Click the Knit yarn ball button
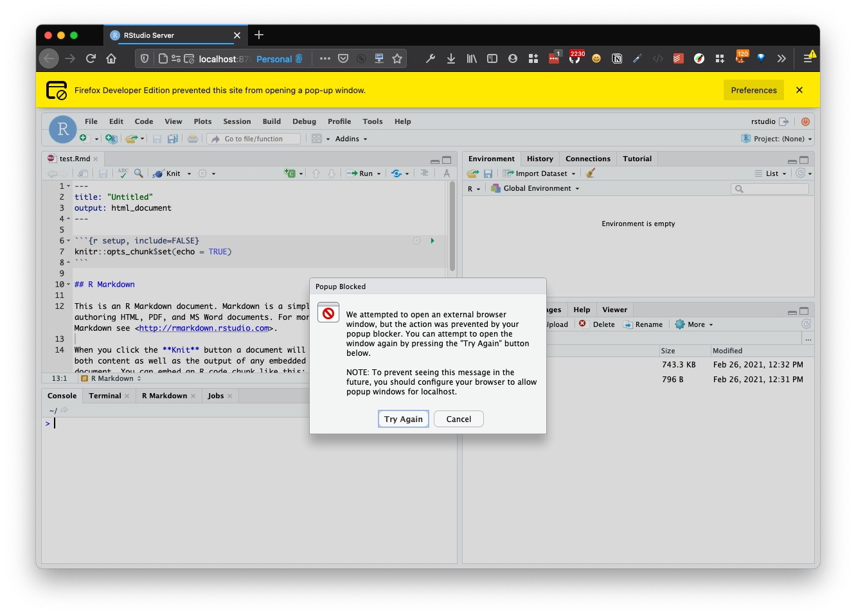Viewport: 856px width, 616px height. coord(167,173)
